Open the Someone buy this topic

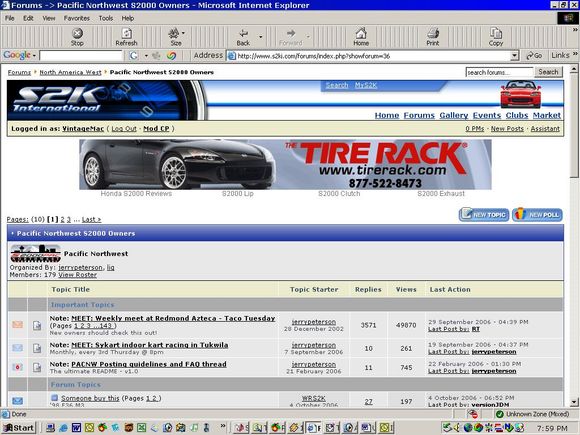tap(90, 398)
